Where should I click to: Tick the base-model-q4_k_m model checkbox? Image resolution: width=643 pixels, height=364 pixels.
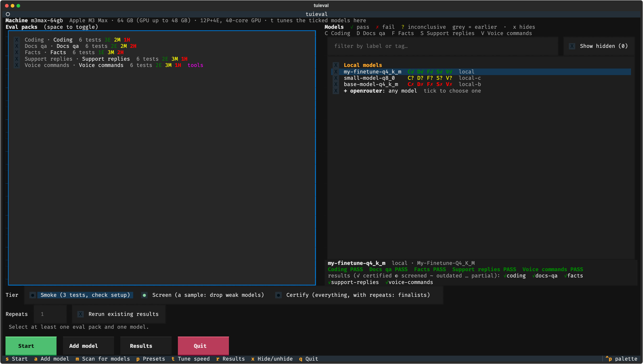tap(336, 84)
